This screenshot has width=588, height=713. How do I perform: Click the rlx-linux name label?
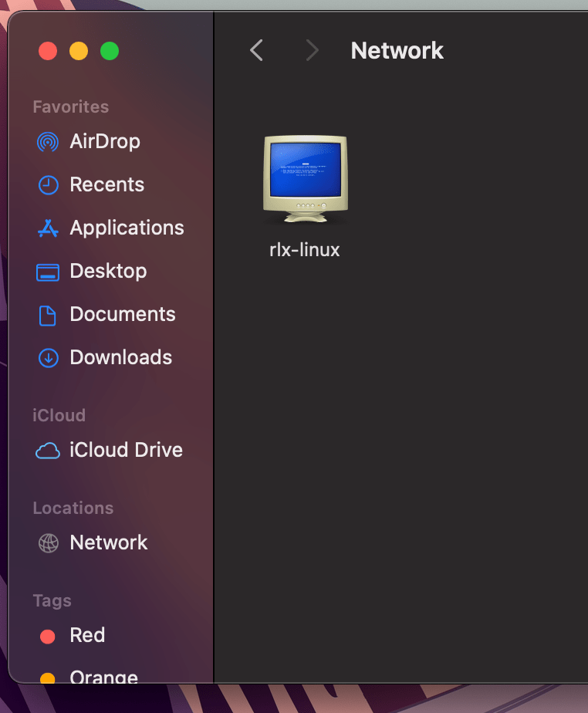(x=305, y=250)
